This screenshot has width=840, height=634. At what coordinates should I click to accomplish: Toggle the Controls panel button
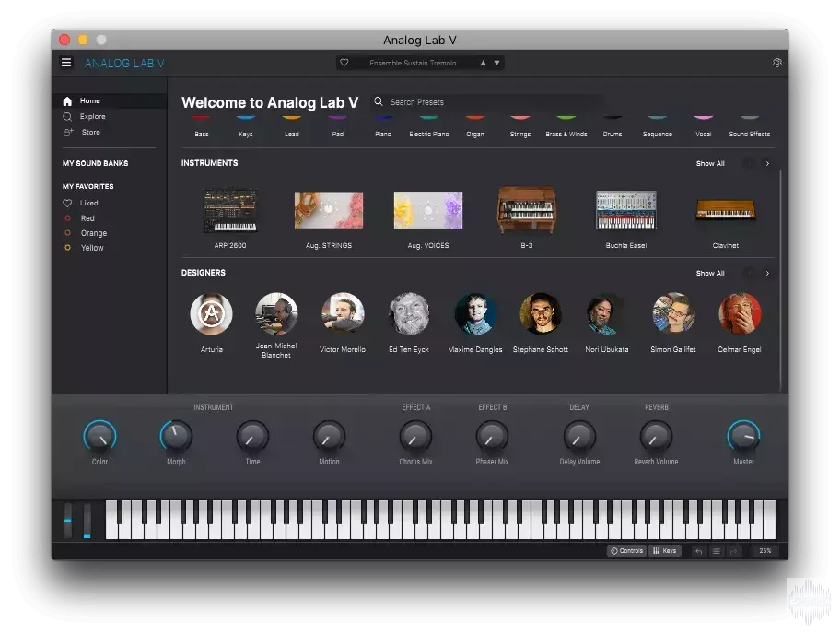pyautogui.click(x=627, y=551)
